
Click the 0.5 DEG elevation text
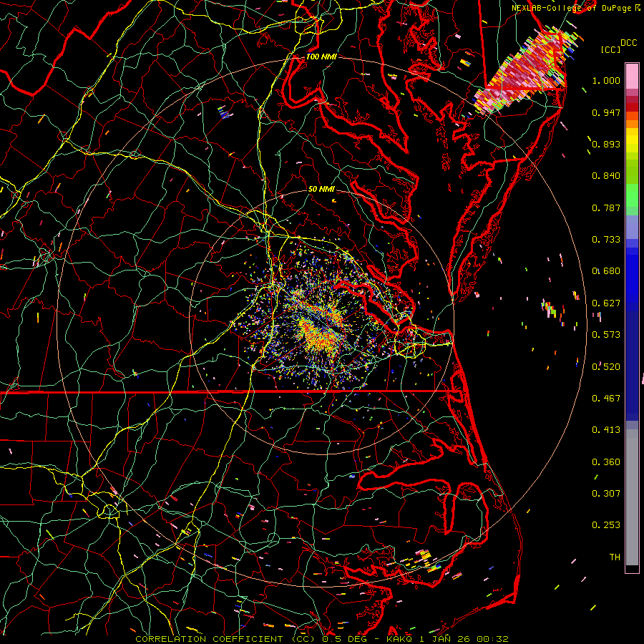click(344, 639)
